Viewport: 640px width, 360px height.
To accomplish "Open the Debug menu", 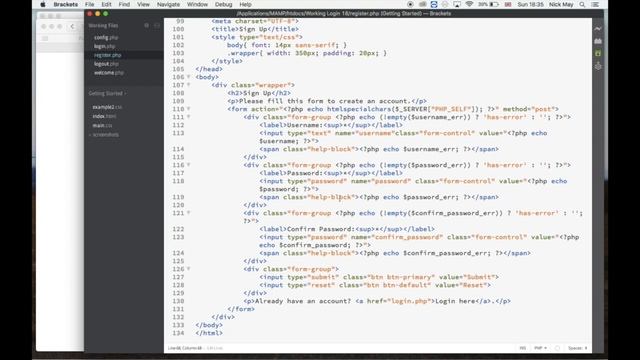I will (x=224, y=4).
